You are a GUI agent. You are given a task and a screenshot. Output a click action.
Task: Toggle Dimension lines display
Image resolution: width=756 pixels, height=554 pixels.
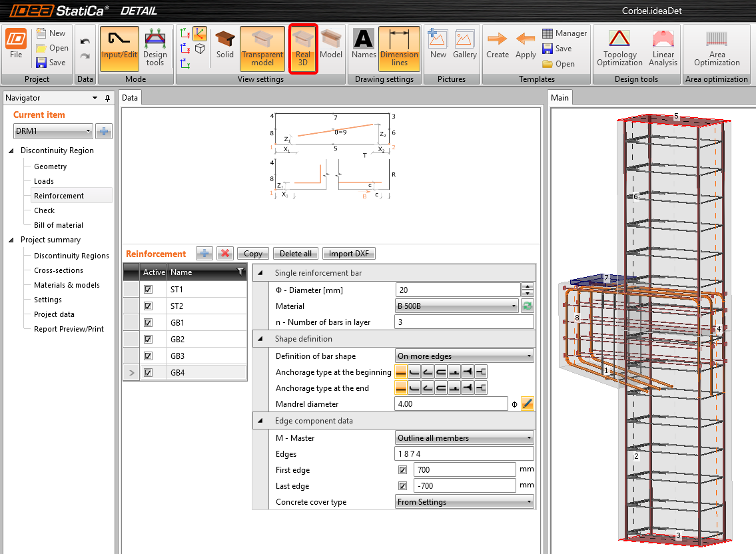[x=399, y=48]
